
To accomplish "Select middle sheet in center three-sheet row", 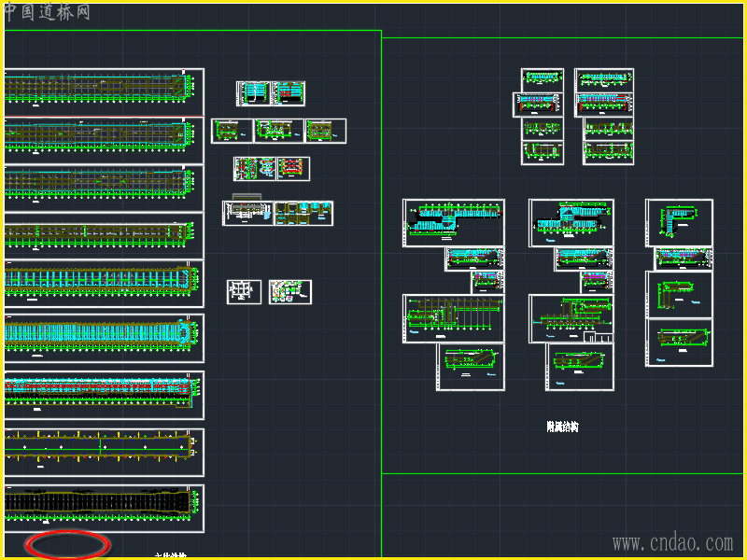I will coord(278,131).
